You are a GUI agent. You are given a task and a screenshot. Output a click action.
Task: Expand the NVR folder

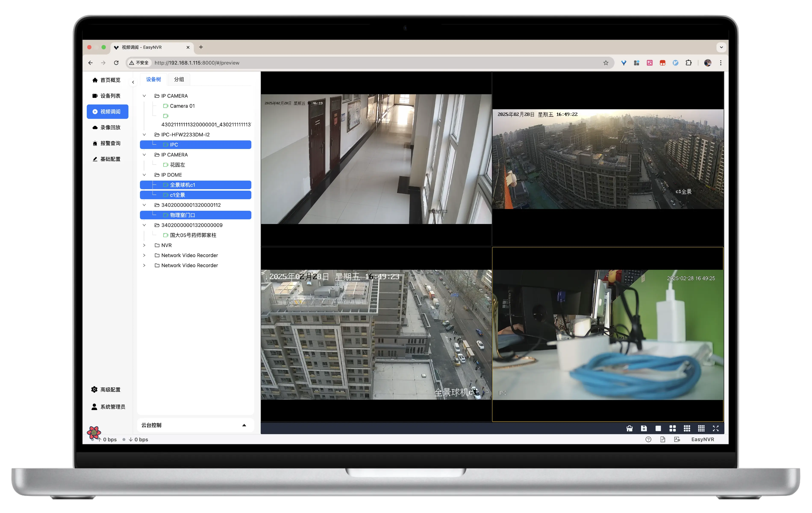(144, 245)
